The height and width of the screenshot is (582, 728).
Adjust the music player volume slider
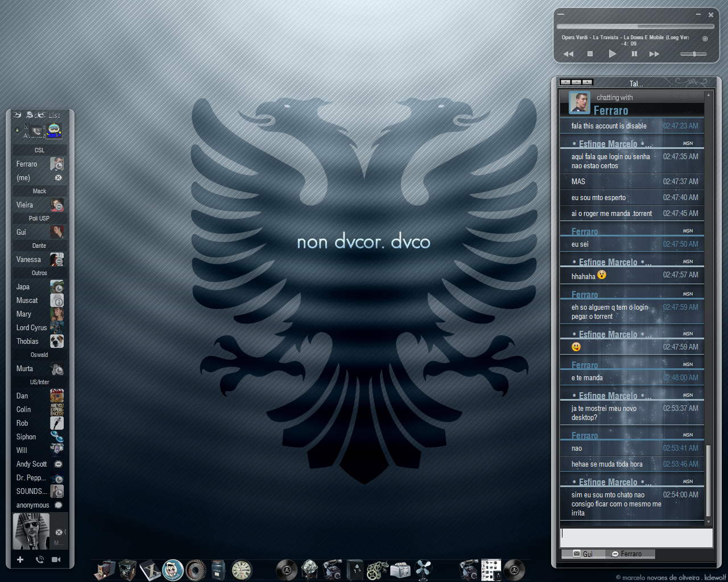693,54
